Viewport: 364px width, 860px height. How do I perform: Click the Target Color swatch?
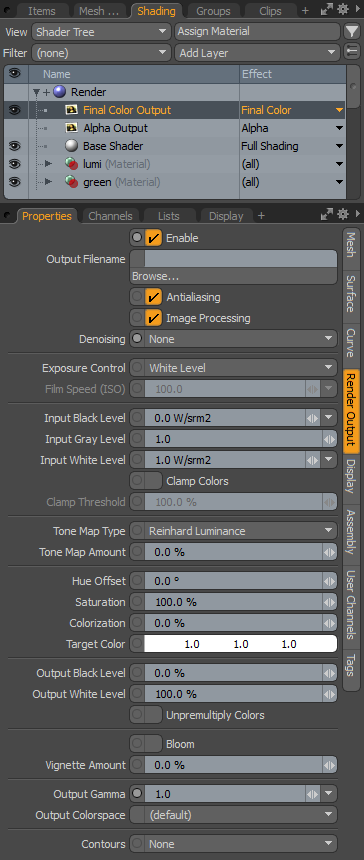click(x=241, y=644)
